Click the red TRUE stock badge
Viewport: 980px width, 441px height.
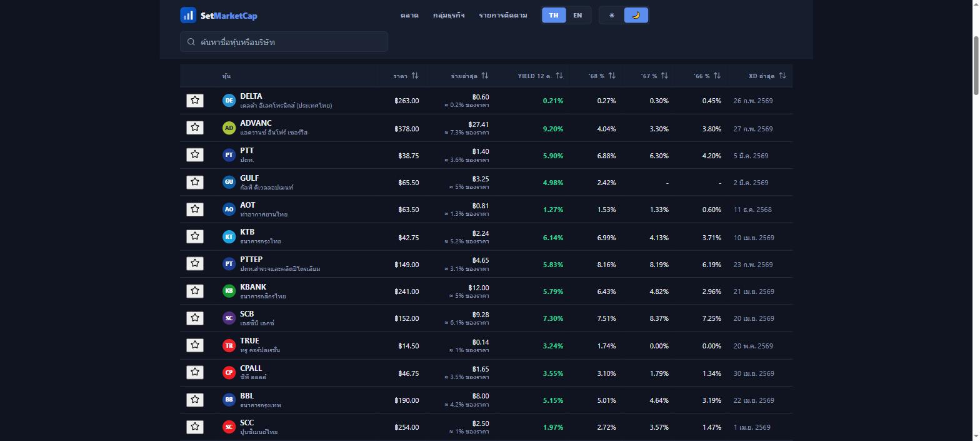pos(229,345)
